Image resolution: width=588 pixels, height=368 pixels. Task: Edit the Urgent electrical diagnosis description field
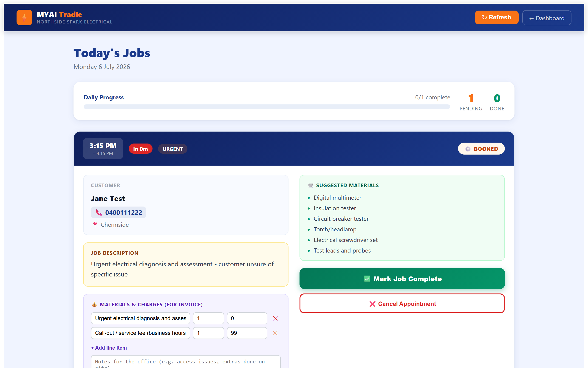140,318
